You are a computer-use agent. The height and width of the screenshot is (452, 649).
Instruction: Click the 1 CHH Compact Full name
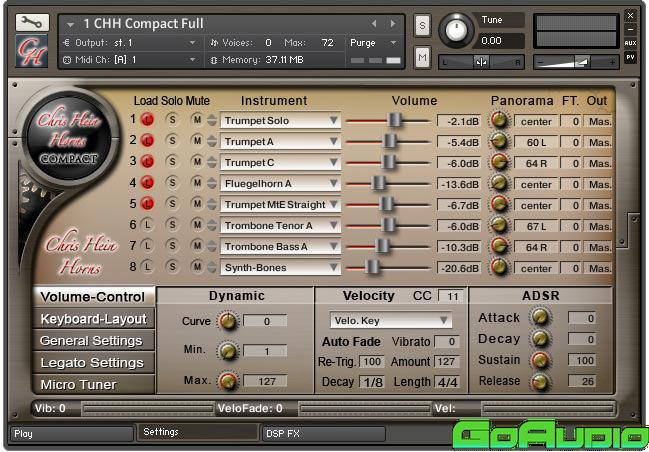(144, 24)
